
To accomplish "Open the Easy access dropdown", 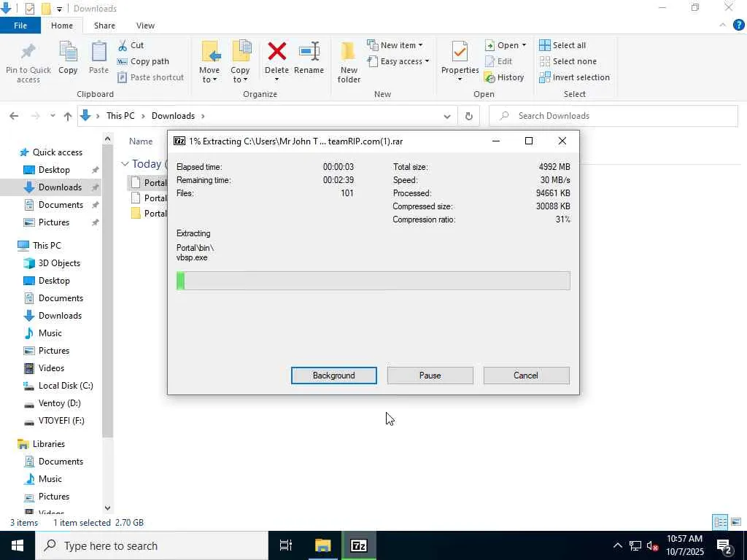I will 398,61.
